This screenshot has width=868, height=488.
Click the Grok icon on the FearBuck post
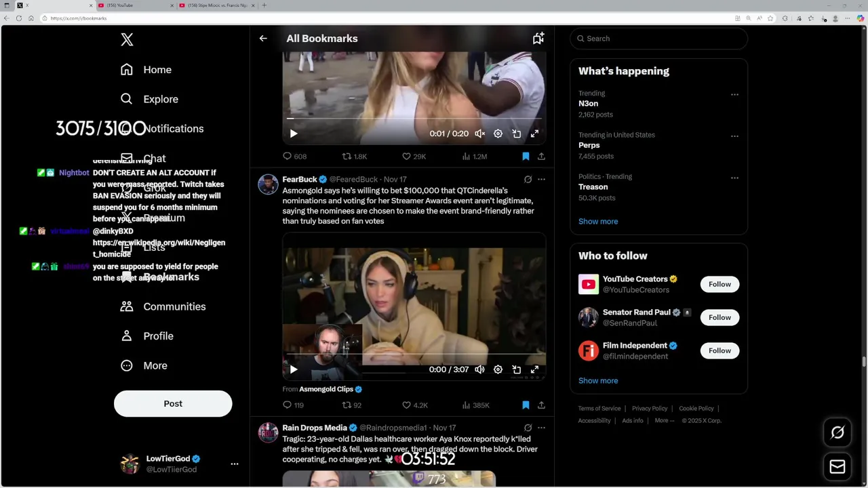click(x=528, y=180)
